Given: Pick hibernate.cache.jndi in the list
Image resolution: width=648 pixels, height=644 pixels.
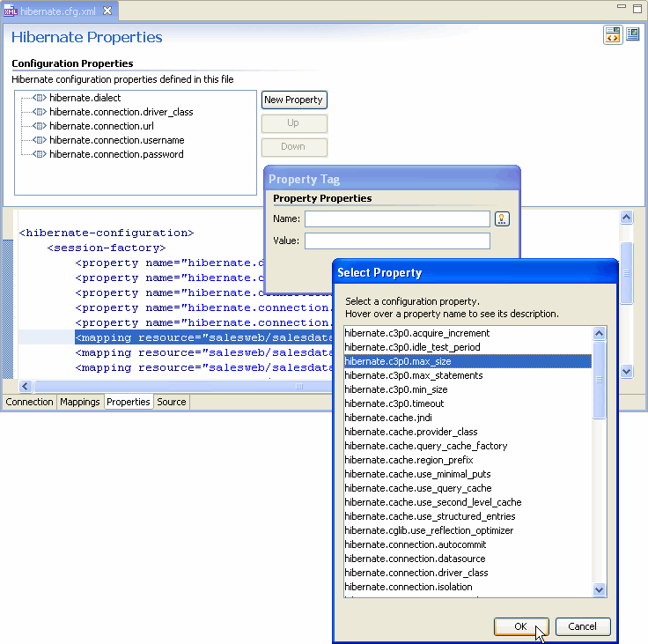Looking at the screenshot, I should coord(468,418).
